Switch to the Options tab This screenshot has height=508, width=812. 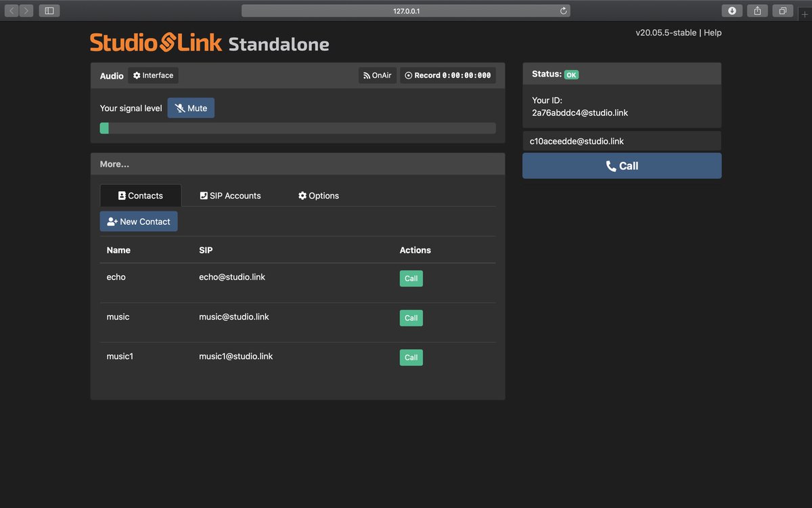pyautogui.click(x=319, y=196)
